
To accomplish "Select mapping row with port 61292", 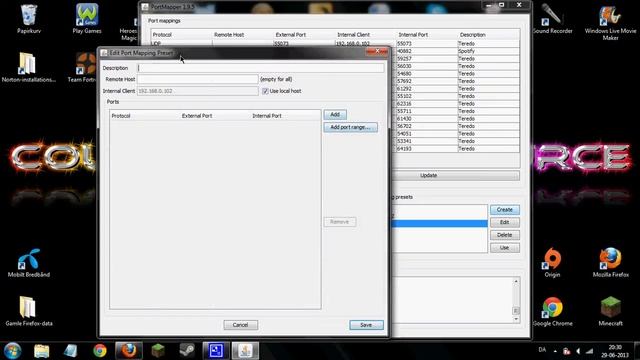I will tap(455, 89).
